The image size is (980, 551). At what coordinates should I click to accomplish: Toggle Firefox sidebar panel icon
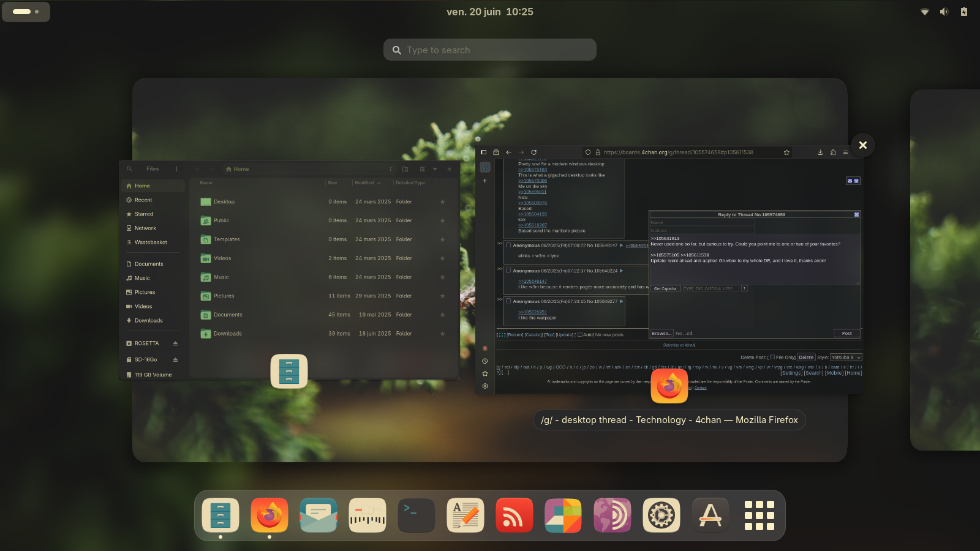[x=484, y=152]
